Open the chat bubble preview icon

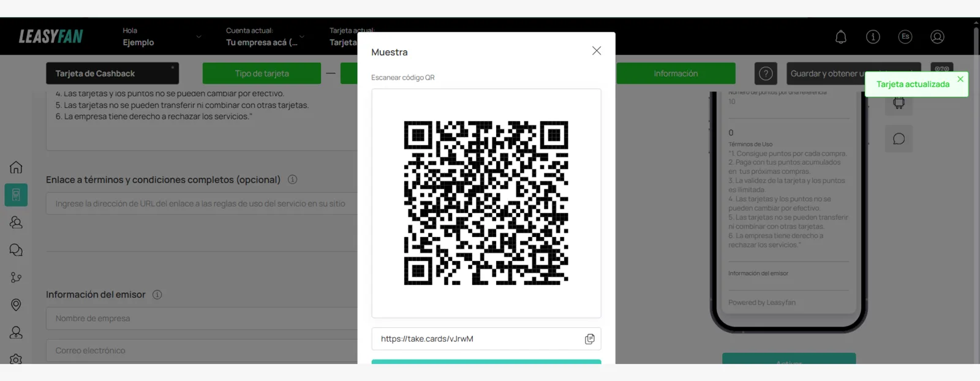point(899,139)
